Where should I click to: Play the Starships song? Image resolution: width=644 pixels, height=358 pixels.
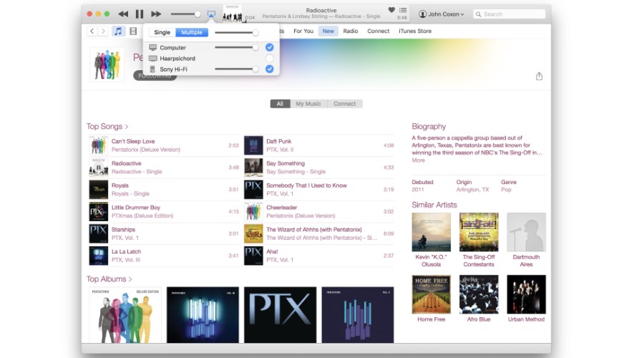click(164, 233)
